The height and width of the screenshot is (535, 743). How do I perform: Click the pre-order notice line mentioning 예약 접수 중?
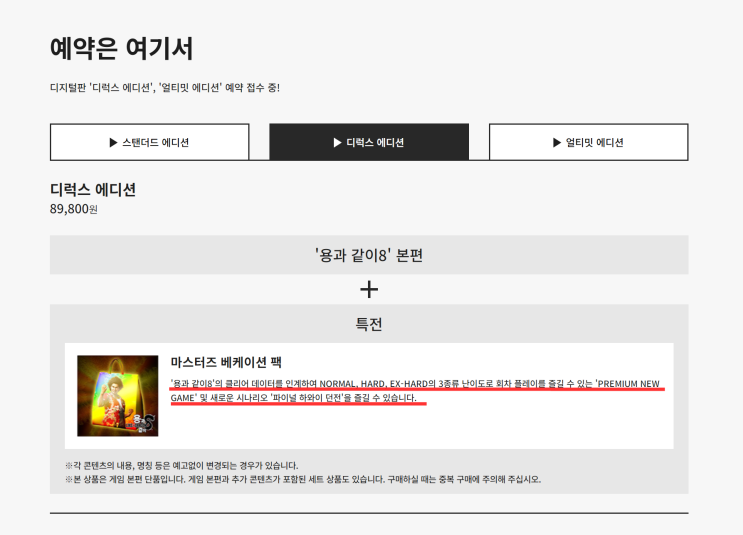click(165, 88)
